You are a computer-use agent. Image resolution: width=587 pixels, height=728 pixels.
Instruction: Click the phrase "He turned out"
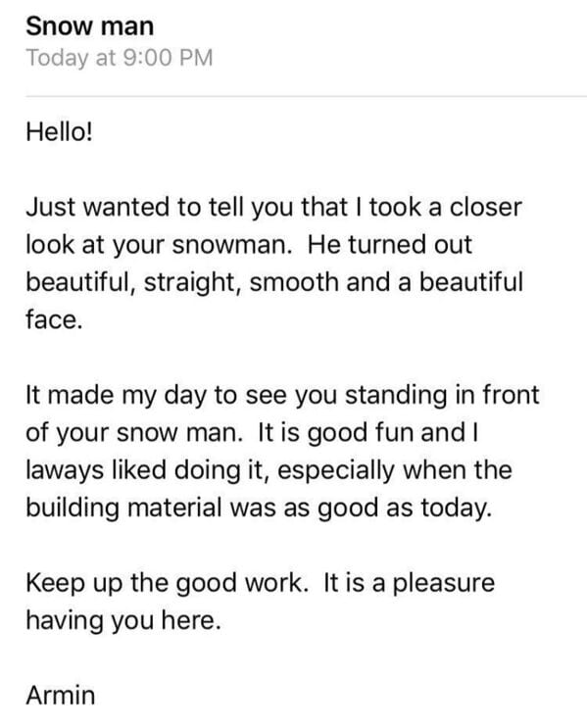389,245
